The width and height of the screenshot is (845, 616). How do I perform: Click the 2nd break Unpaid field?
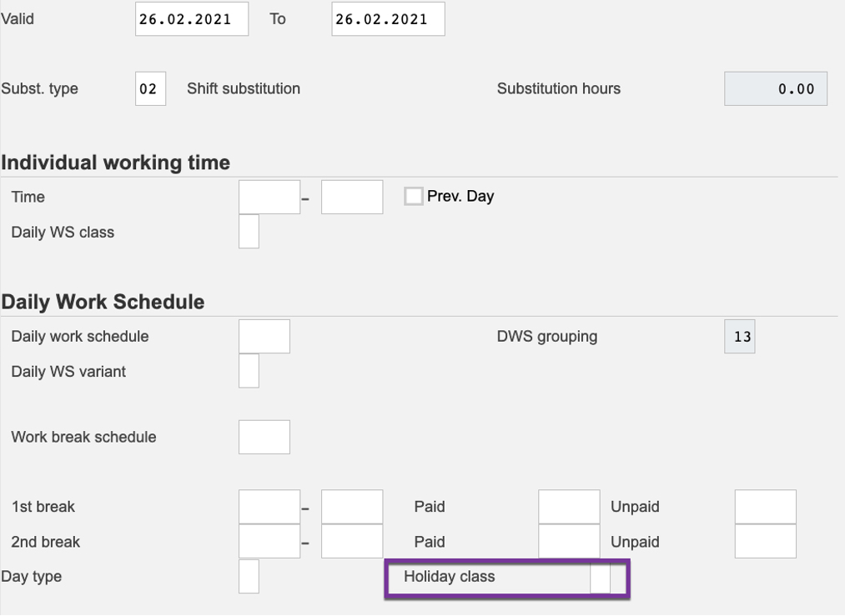point(765,542)
